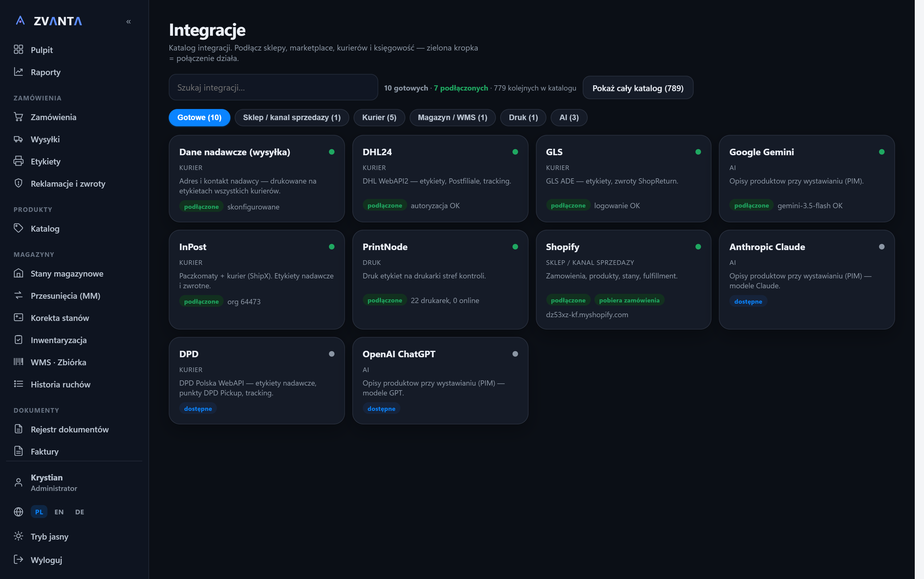Open Shopify card title
The image size is (924, 579).
coord(562,247)
